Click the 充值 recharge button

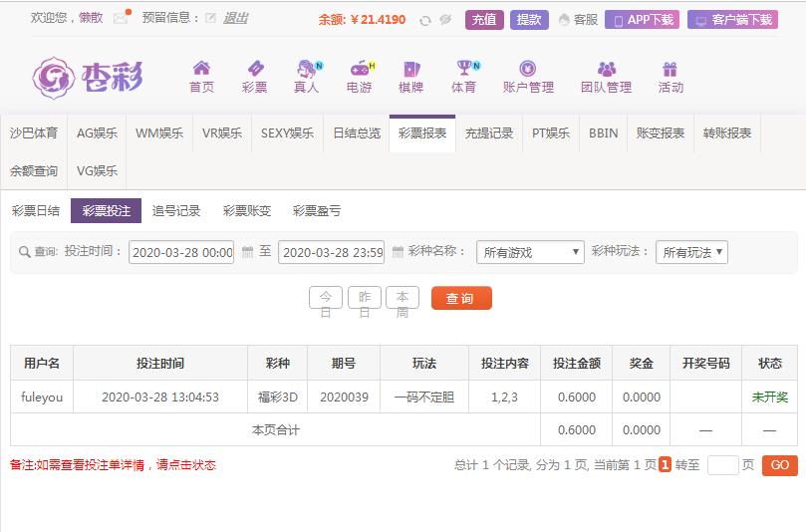click(484, 20)
